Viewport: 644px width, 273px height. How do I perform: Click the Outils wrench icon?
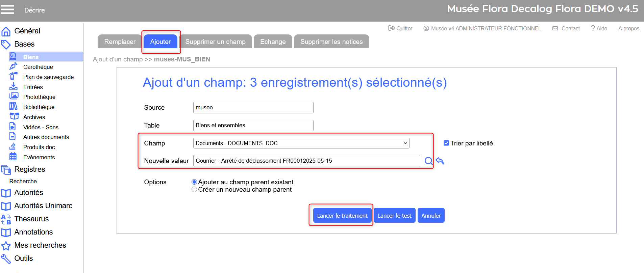(6, 258)
